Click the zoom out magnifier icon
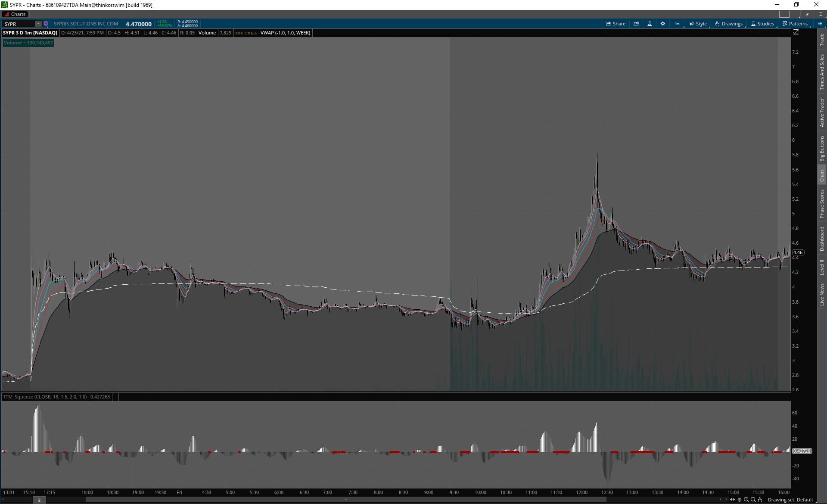Screen dimensions: 827x504 click(753, 500)
